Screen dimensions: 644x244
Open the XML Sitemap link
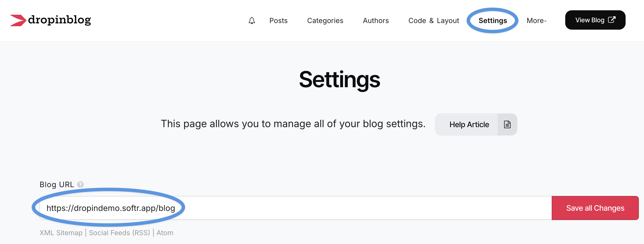61,232
